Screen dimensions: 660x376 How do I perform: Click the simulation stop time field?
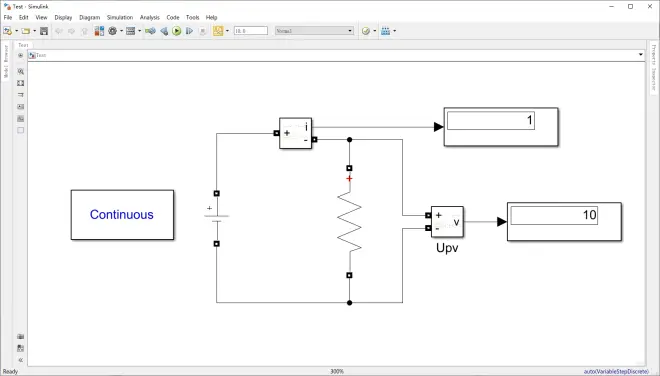(x=251, y=31)
